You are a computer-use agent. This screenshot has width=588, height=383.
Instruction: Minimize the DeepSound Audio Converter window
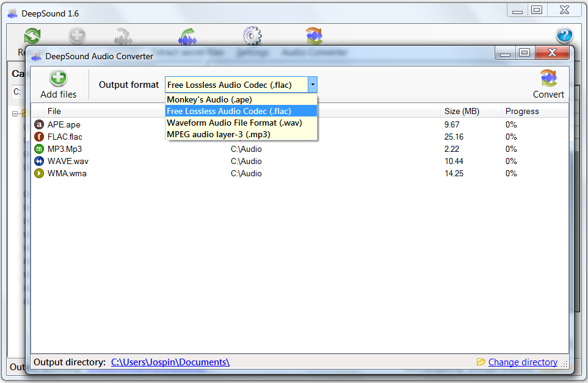[x=505, y=53]
